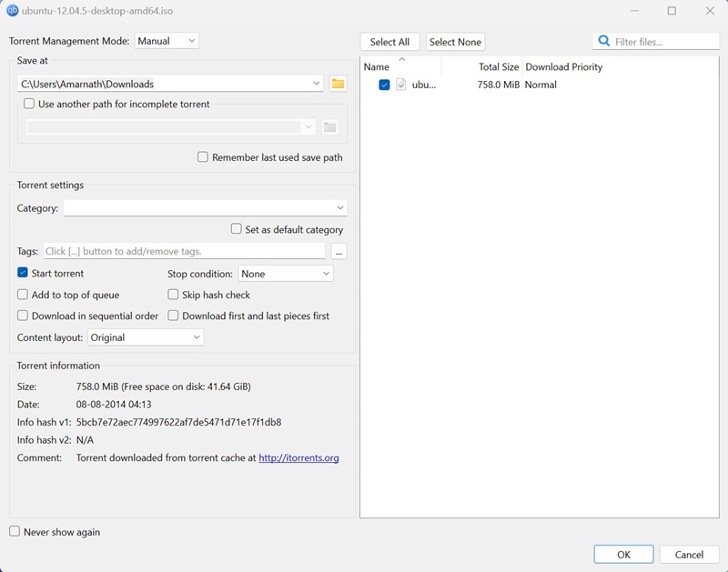This screenshot has width=728, height=572.
Task: Click the magnifier icon in filter box
Action: (x=603, y=41)
